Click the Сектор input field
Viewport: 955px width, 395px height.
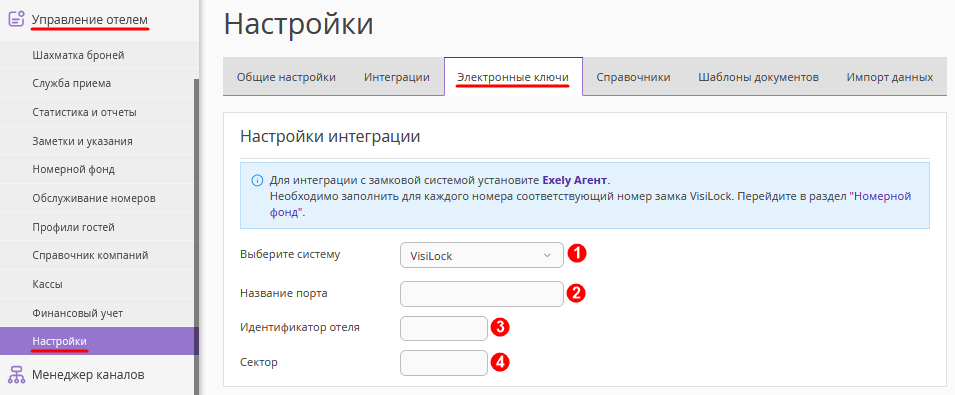tap(444, 363)
